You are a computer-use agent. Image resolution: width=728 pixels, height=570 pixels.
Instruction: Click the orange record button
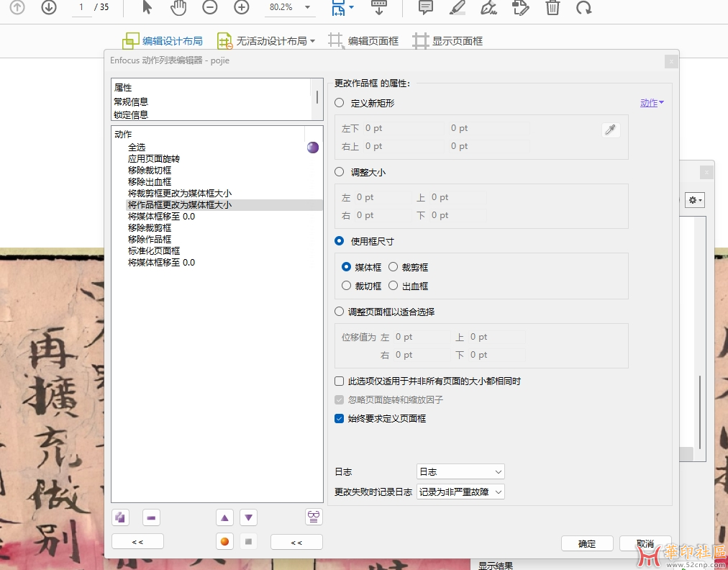[224, 541]
